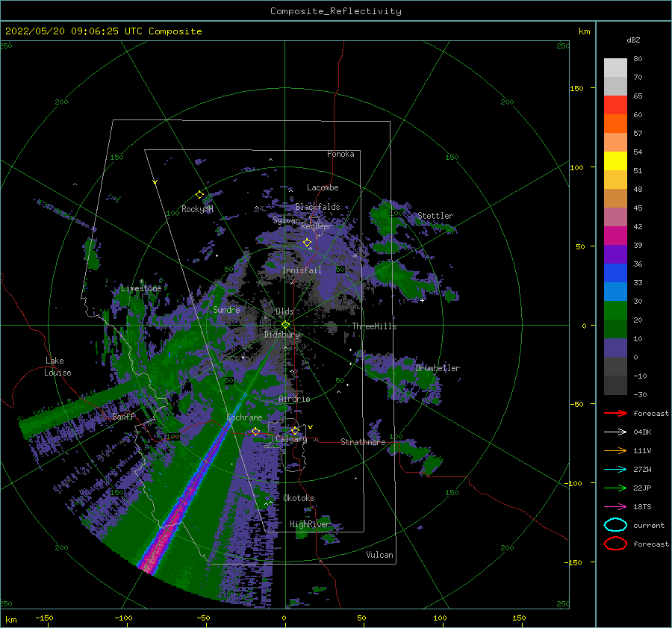Click the ThreeHills town label
The width and height of the screenshot is (672, 628).
point(375,326)
